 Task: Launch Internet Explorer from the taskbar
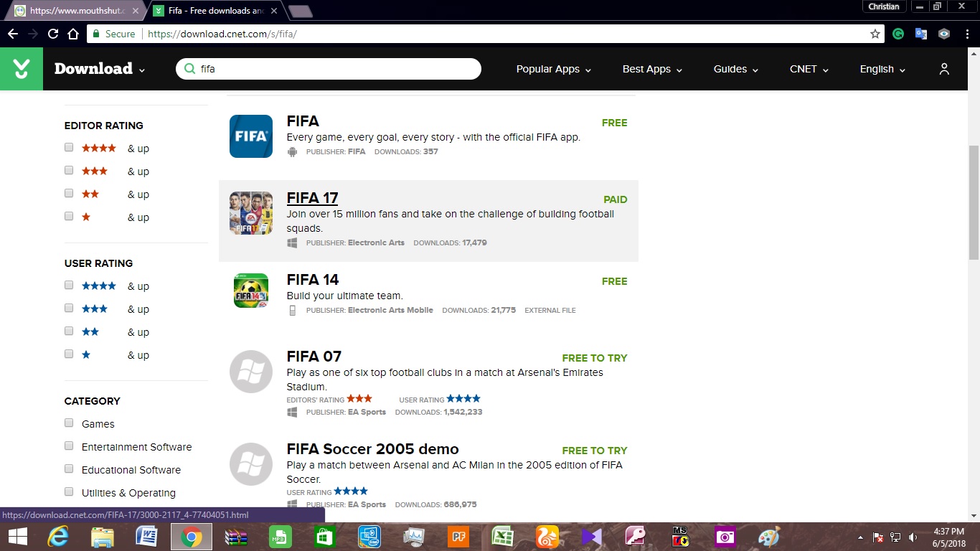(58, 537)
